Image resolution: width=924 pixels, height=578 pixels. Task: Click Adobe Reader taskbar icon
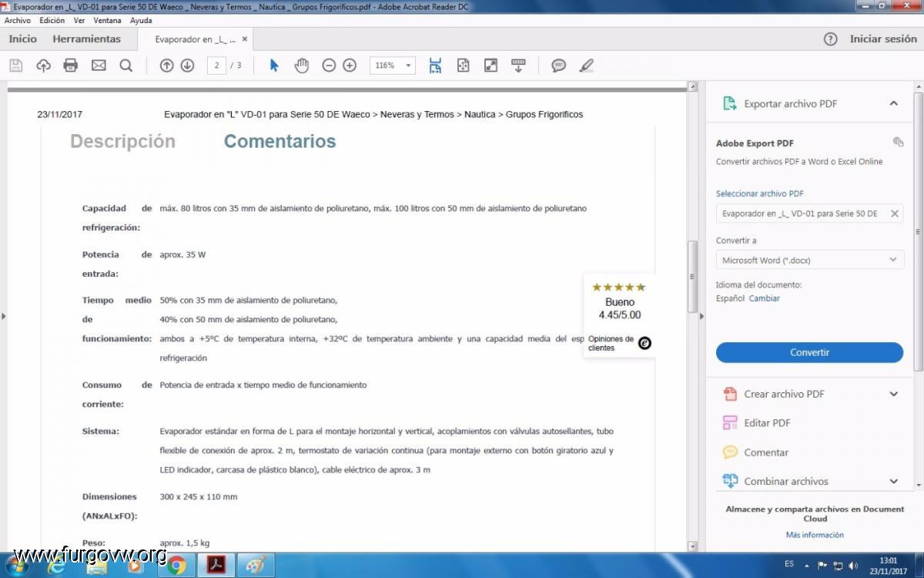pos(216,565)
